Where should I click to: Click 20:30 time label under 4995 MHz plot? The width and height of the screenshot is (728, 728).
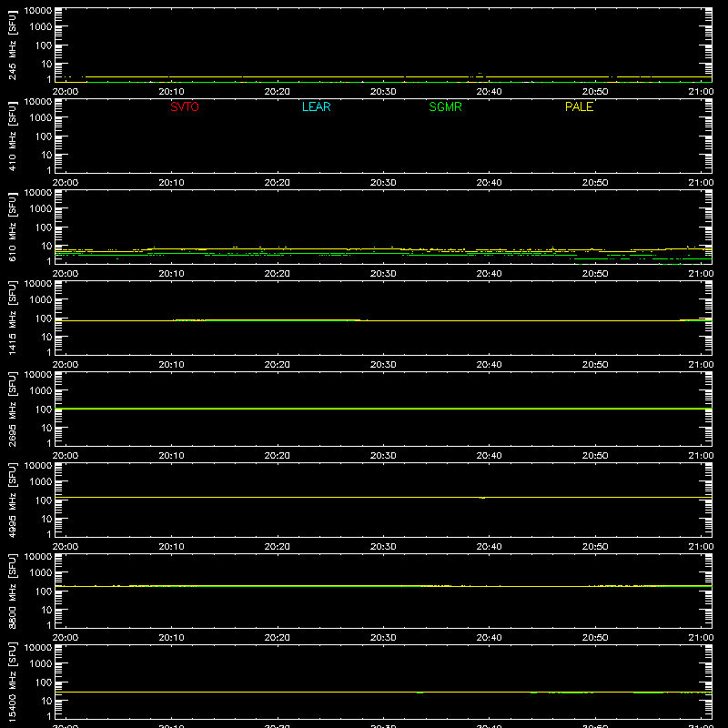click(x=383, y=547)
